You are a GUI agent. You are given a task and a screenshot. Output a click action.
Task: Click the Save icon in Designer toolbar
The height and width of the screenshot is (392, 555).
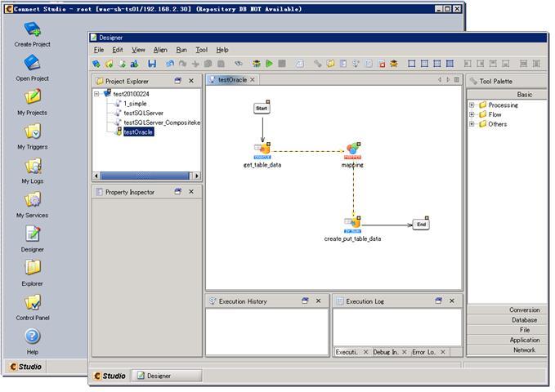tap(152, 64)
